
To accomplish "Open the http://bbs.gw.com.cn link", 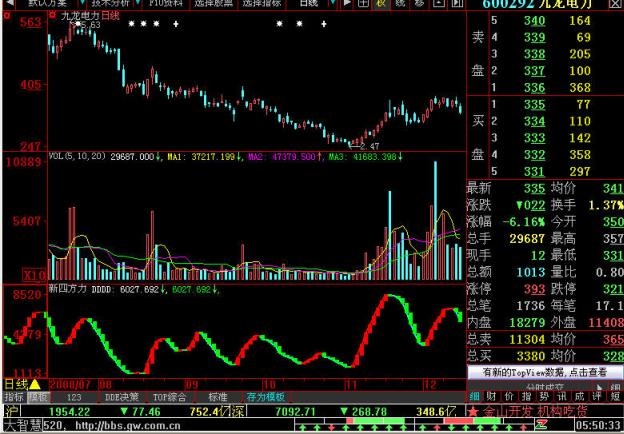I will [128, 426].
